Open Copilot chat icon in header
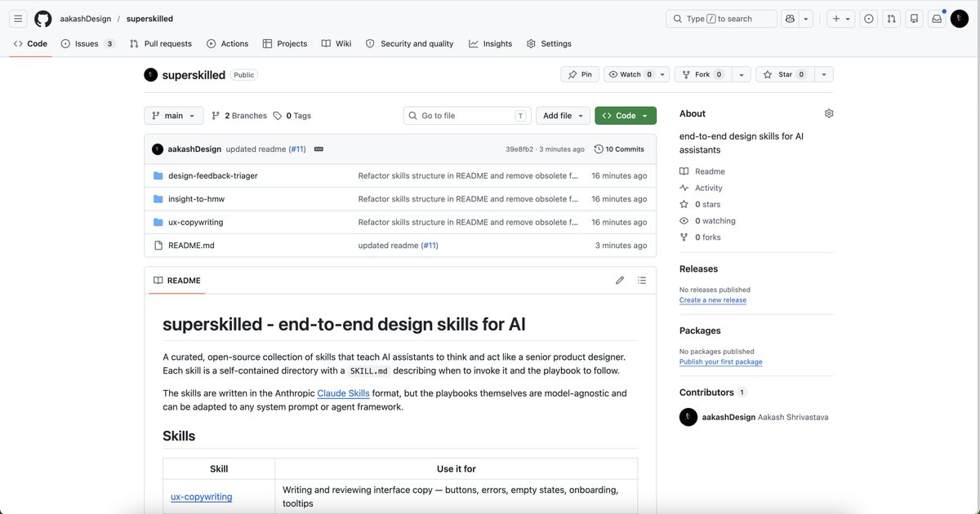Screen dimensions: 980x514 (790, 18)
